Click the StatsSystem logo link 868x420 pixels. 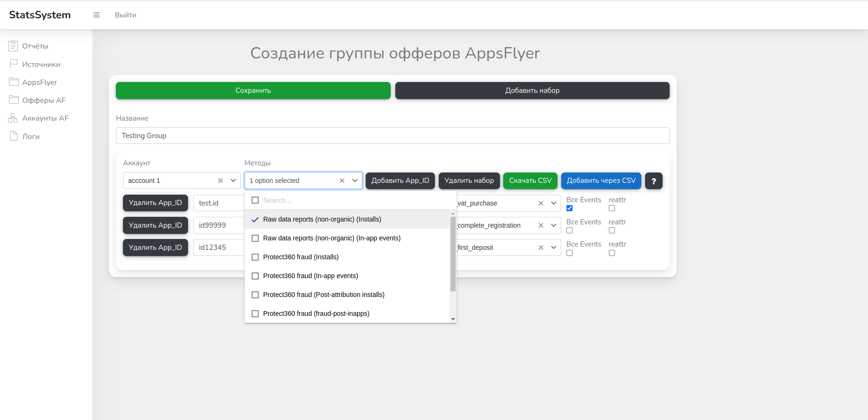click(x=40, y=15)
